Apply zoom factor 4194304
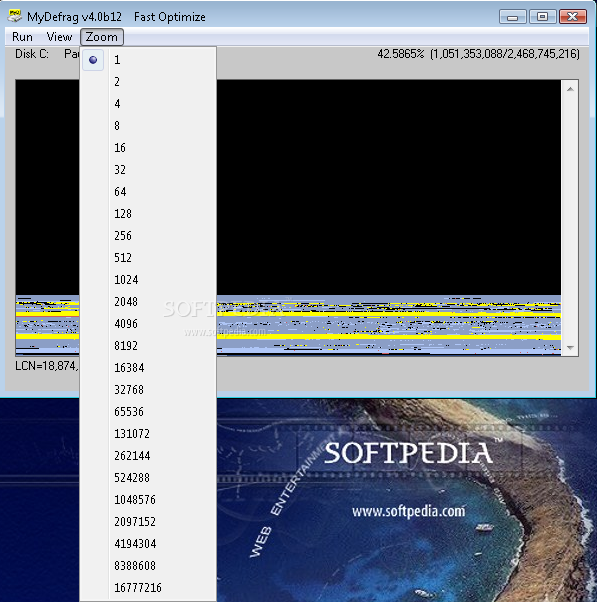The width and height of the screenshot is (597, 602). pyautogui.click(x=148, y=544)
